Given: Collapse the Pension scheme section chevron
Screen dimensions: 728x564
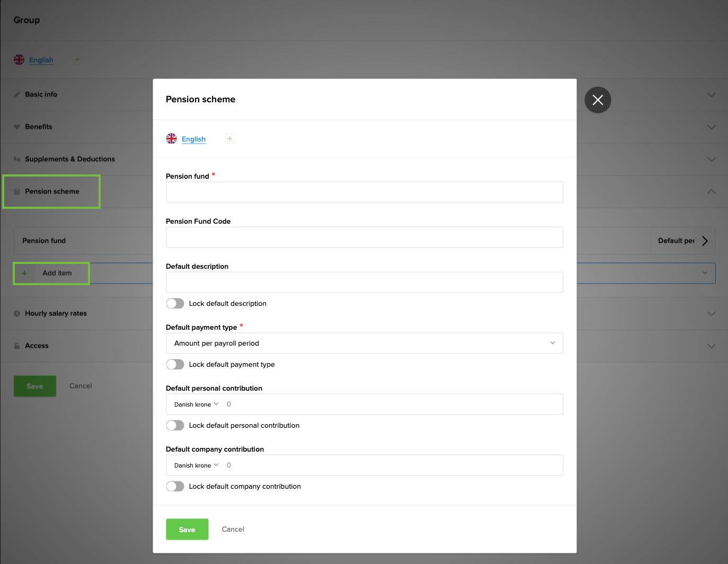Looking at the screenshot, I should pos(711,191).
